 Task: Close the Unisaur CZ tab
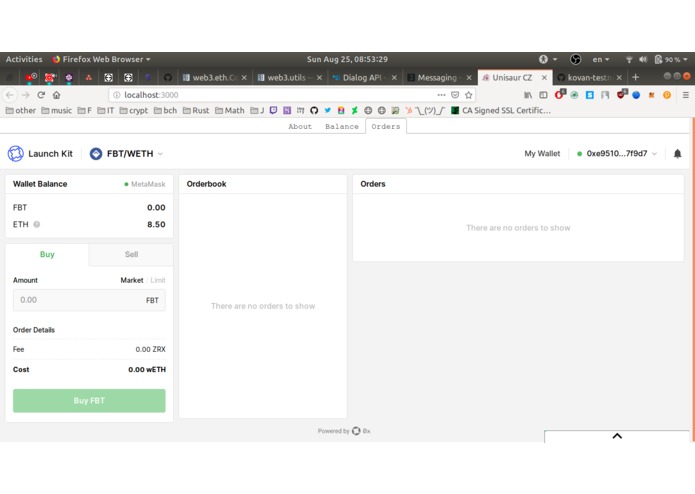point(544,78)
